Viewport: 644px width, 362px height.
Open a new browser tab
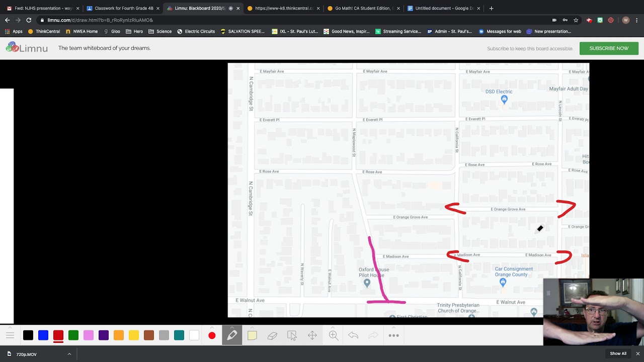click(x=491, y=8)
